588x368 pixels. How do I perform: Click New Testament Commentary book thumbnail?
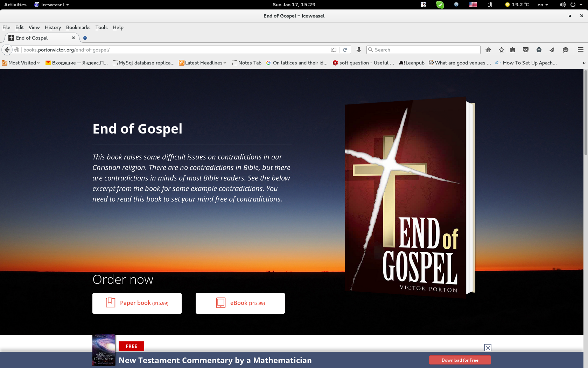[x=104, y=350]
